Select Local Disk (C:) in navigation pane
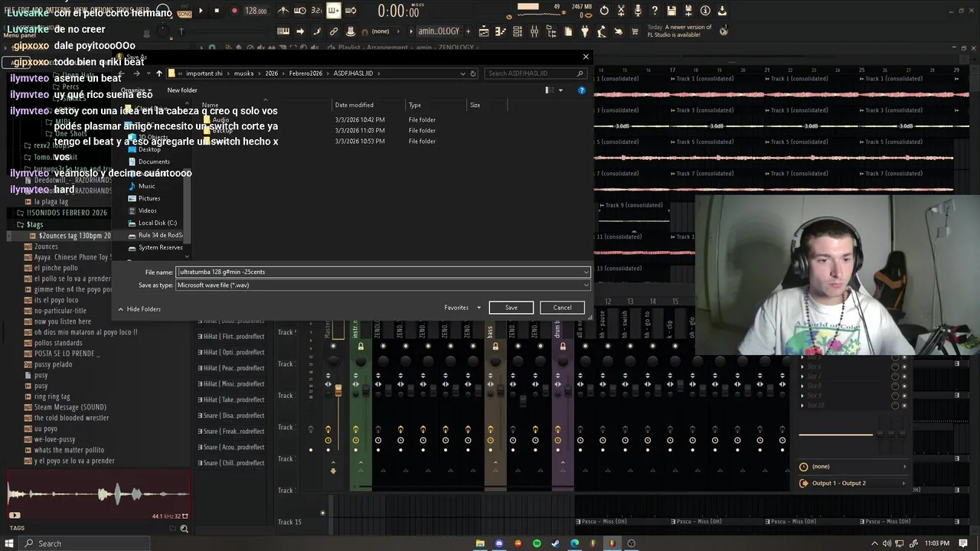 (158, 223)
